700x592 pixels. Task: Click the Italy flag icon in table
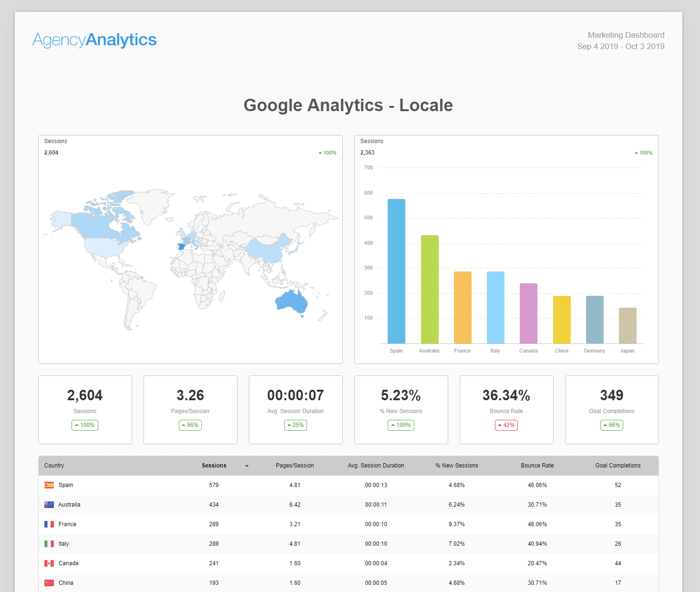pos(49,544)
